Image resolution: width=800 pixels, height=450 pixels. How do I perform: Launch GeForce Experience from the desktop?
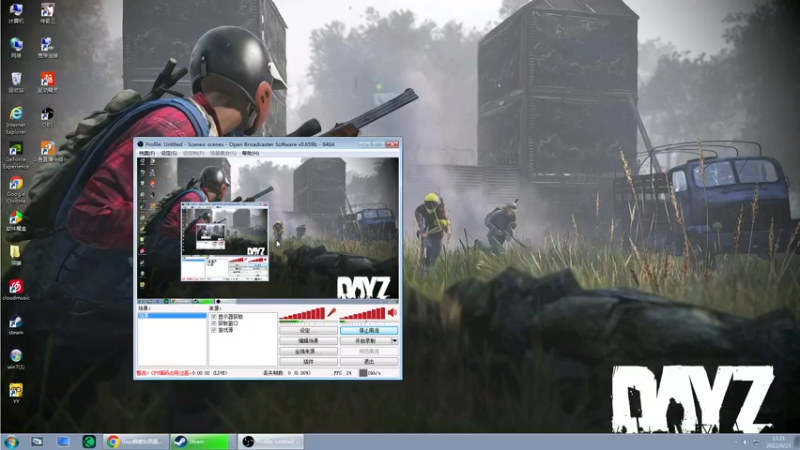click(x=16, y=155)
